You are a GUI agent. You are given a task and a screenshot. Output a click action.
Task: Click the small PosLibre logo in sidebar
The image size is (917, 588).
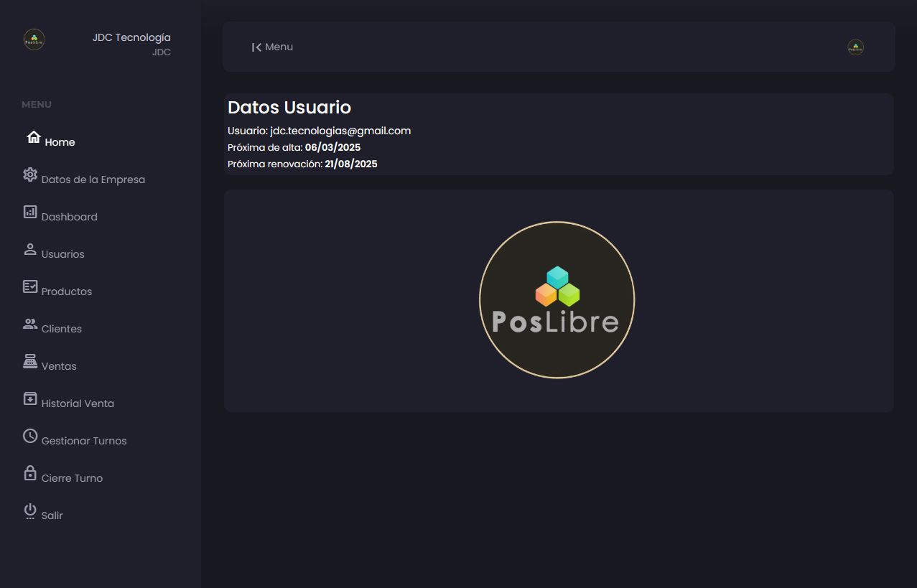coord(34,39)
